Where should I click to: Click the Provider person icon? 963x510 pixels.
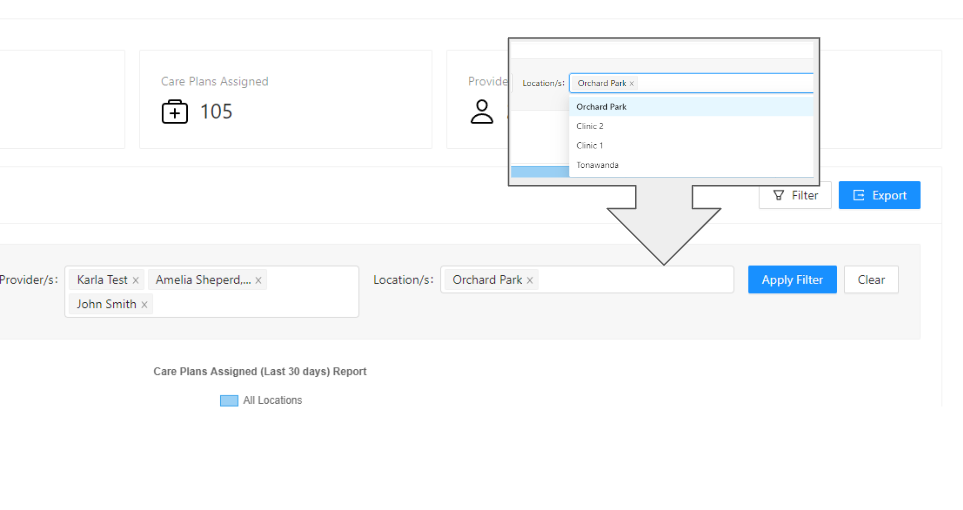point(482,112)
